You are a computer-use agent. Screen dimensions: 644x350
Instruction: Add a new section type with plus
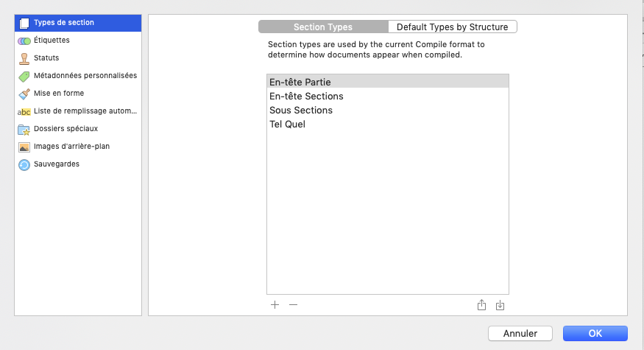pos(275,304)
